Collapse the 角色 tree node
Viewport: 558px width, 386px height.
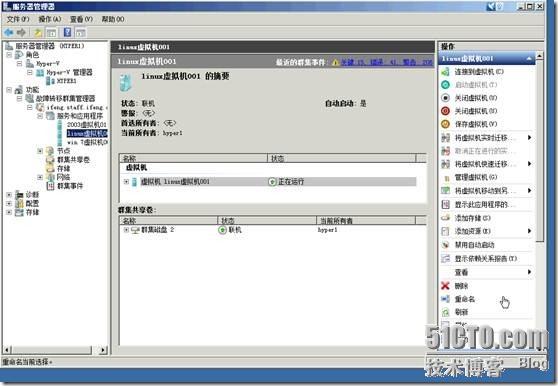pyautogui.click(x=9, y=55)
